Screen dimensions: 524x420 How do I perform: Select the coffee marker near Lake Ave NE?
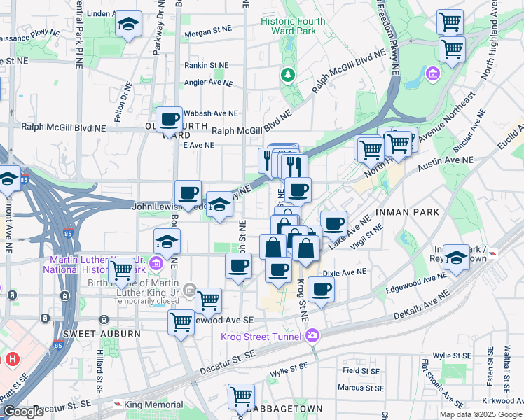[334, 226]
